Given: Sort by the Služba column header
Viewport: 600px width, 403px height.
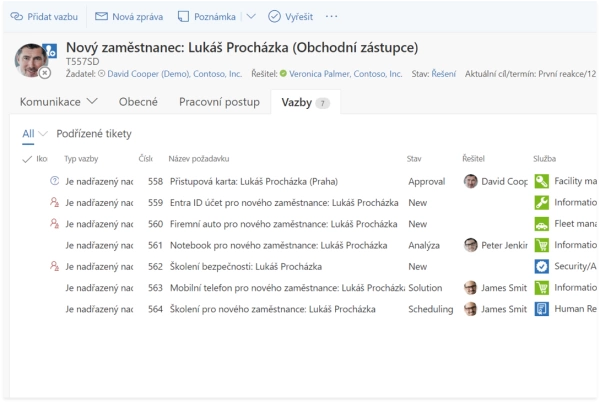Looking at the screenshot, I should 545,158.
